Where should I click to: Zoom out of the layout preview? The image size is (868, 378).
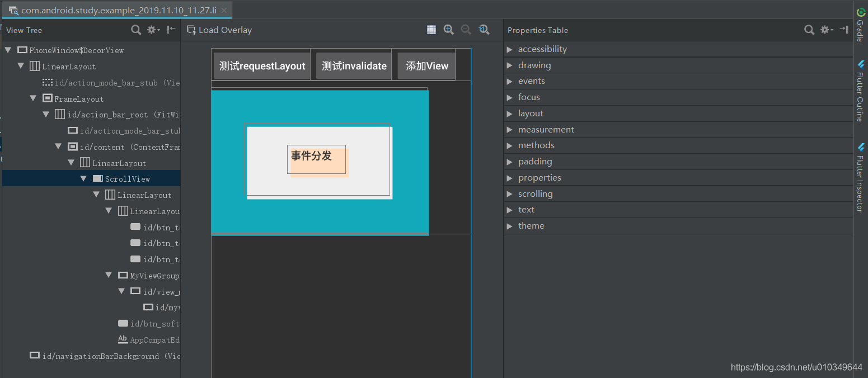tap(466, 30)
